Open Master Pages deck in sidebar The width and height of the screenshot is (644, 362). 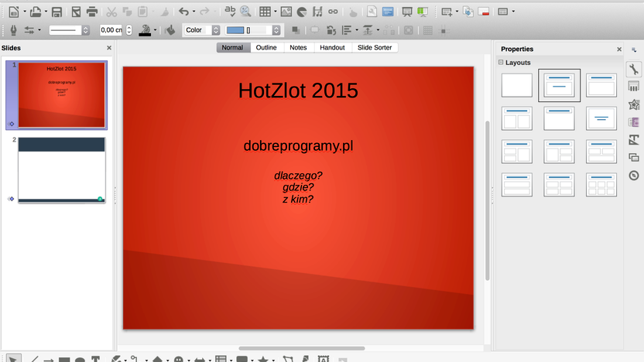tap(634, 122)
